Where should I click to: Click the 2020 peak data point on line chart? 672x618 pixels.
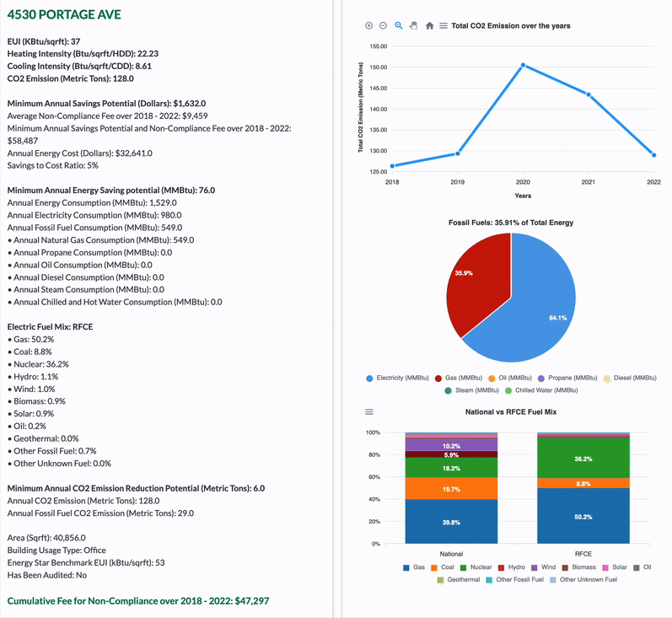pos(523,65)
